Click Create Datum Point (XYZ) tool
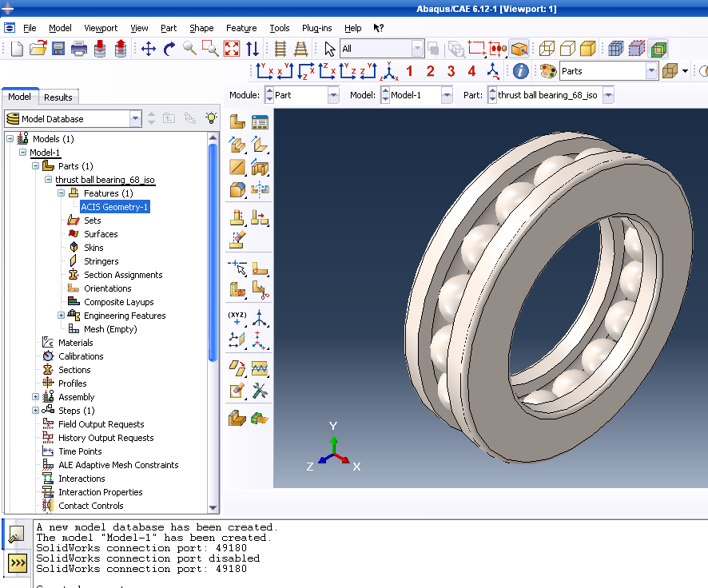The width and height of the screenshot is (708, 588). 237,318
